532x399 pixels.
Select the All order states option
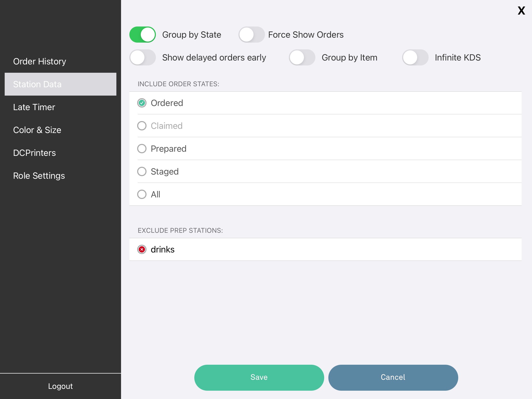142,194
